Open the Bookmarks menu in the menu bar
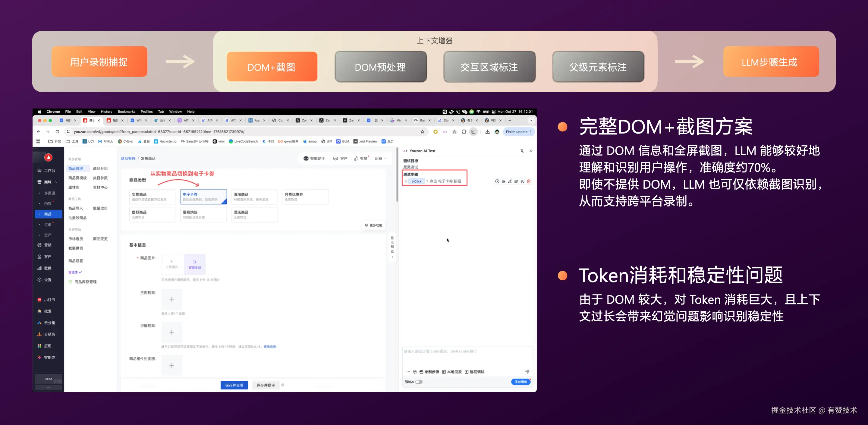The image size is (868, 425). point(126,112)
